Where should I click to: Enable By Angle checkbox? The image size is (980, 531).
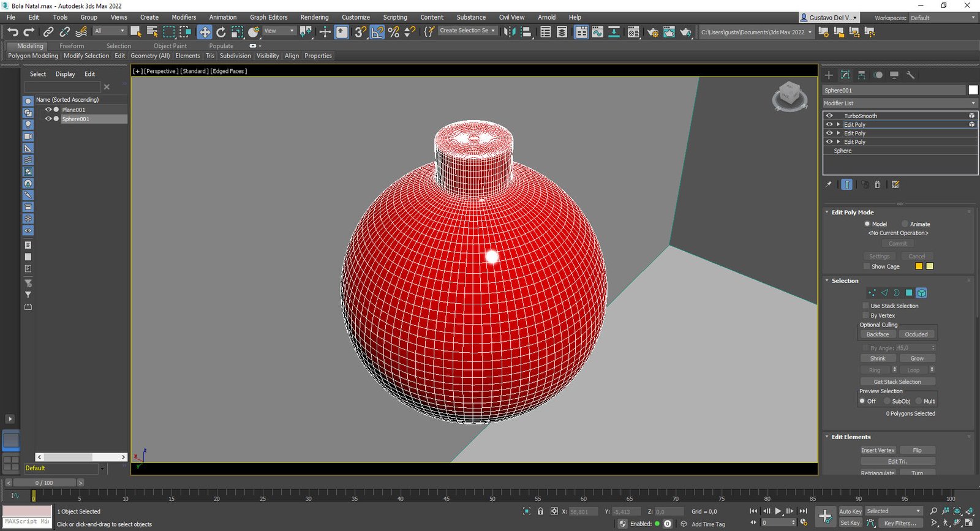click(866, 348)
